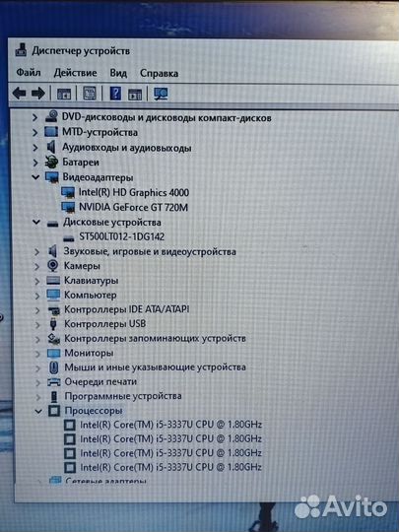The height and width of the screenshot is (532, 399).
Task: Click the adapter icon of Intel(R) HD Graphics 4000
Action: click(68, 192)
